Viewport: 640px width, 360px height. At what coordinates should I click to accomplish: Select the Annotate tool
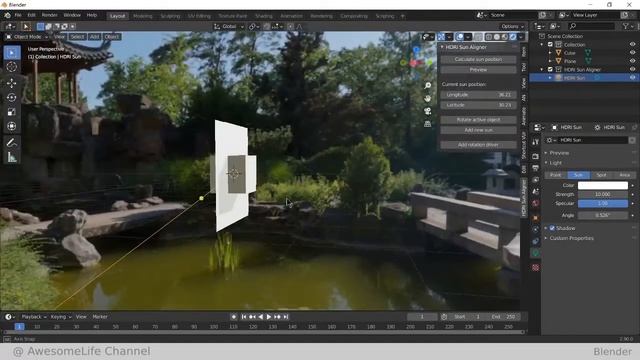[11, 142]
